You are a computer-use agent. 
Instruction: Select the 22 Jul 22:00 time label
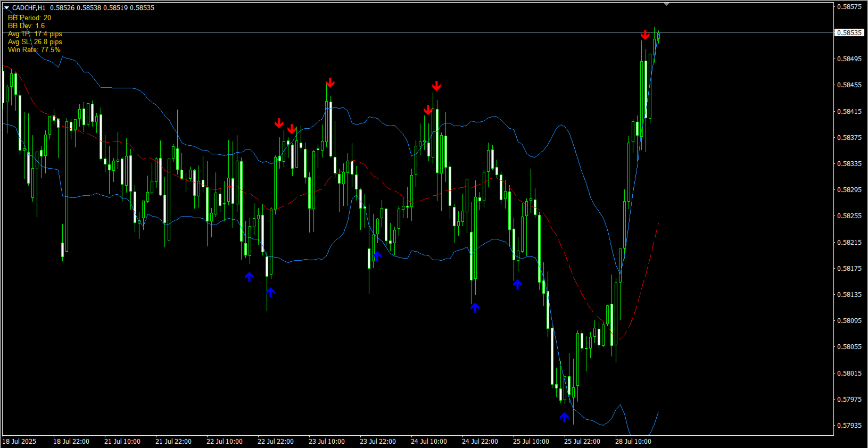click(x=276, y=442)
